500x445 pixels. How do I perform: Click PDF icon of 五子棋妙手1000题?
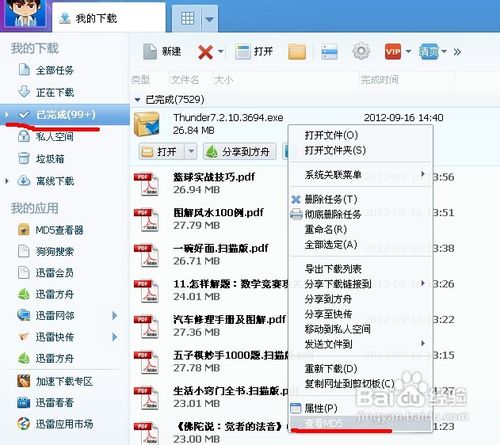(x=147, y=362)
